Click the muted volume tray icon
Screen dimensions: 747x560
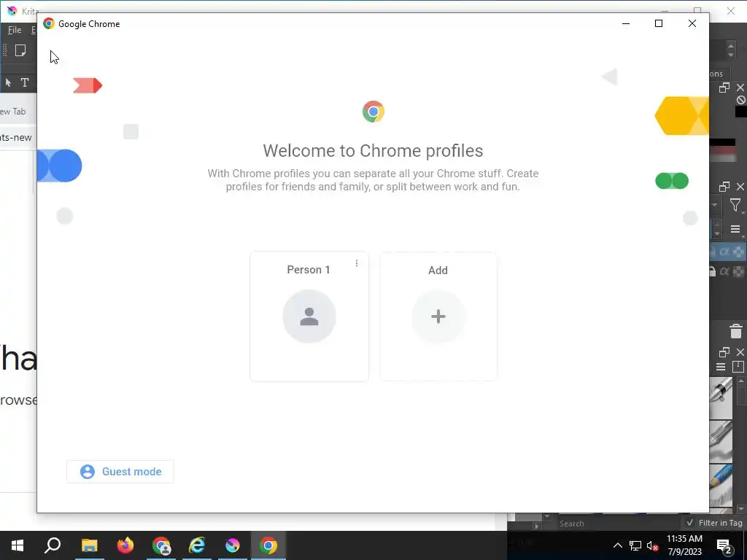tap(653, 545)
